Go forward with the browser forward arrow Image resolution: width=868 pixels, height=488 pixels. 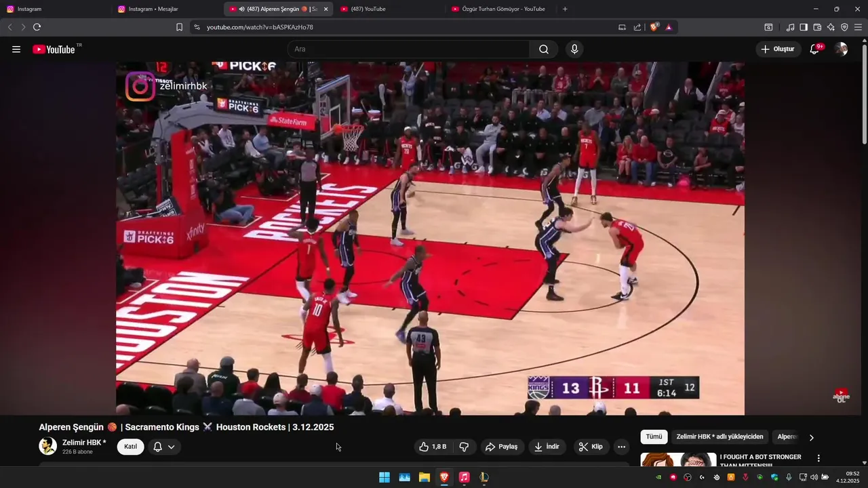click(x=23, y=27)
